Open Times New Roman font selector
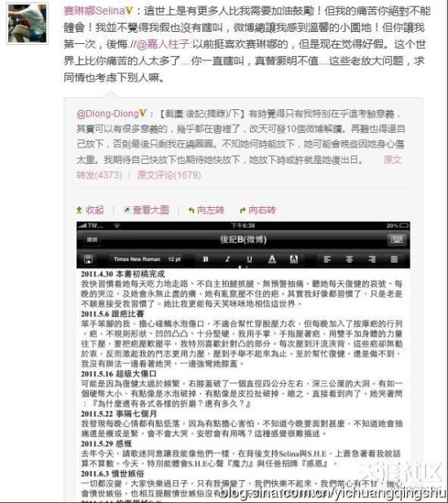Viewport: 448px width, 503px height. point(137,259)
